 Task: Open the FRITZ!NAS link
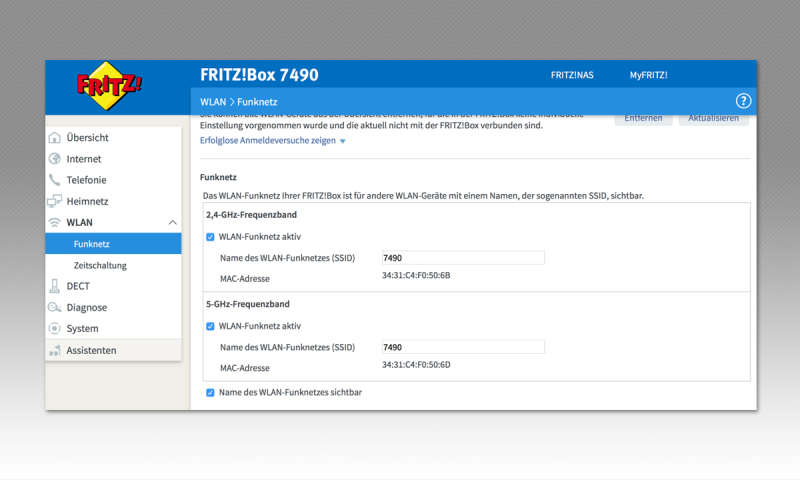(x=572, y=75)
